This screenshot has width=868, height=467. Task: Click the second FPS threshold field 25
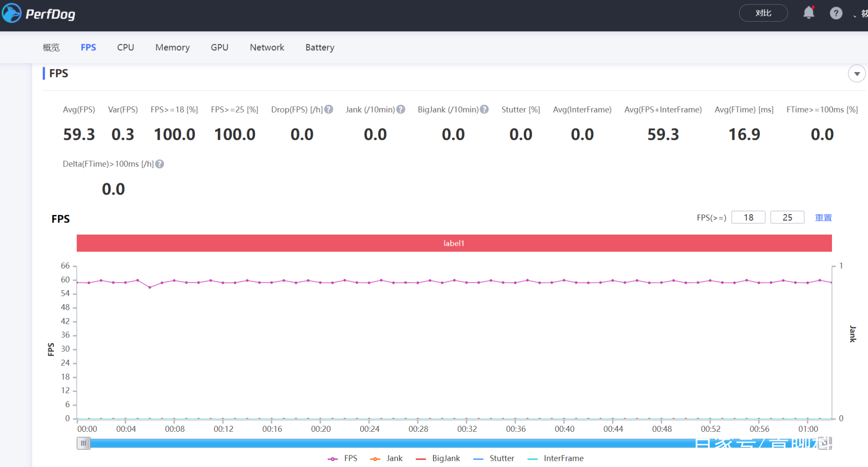pos(787,218)
